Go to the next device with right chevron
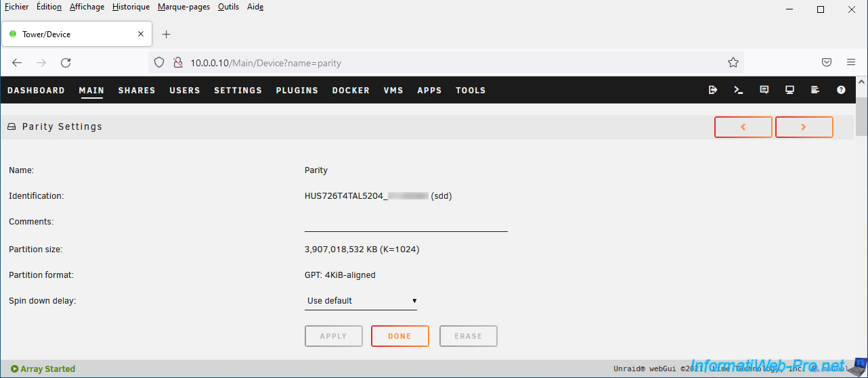The height and width of the screenshot is (378, 868). point(804,127)
